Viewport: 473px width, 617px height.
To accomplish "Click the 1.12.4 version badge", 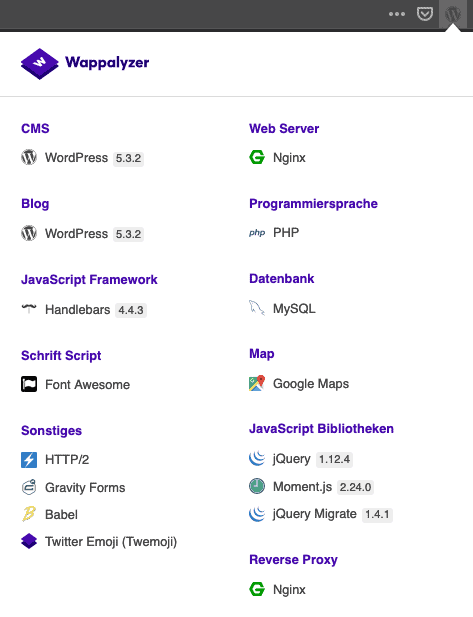I will [334, 459].
